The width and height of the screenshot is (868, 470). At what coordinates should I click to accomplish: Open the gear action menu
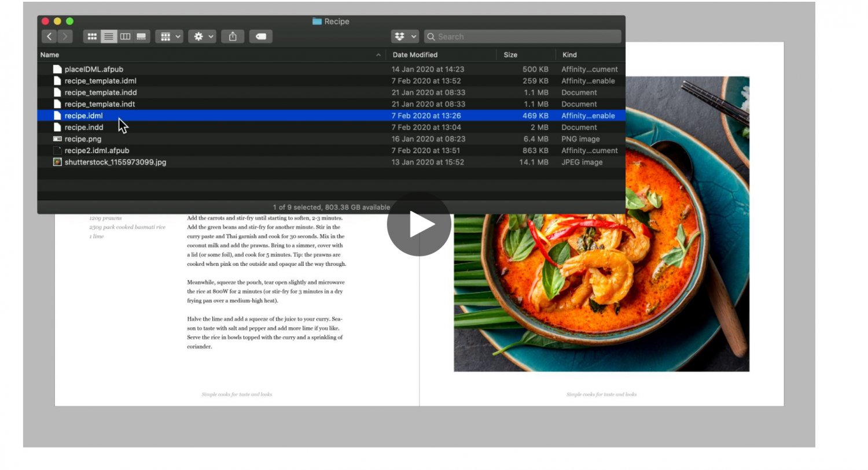pyautogui.click(x=203, y=36)
